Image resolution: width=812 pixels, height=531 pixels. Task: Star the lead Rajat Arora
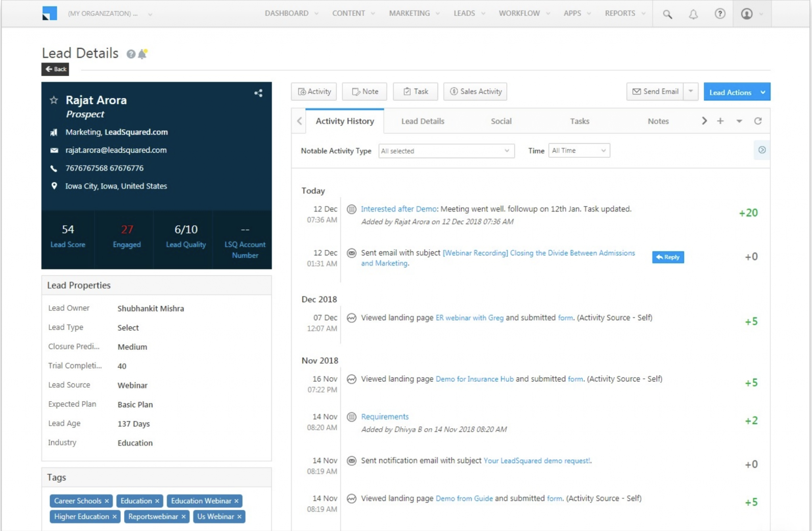(x=54, y=100)
